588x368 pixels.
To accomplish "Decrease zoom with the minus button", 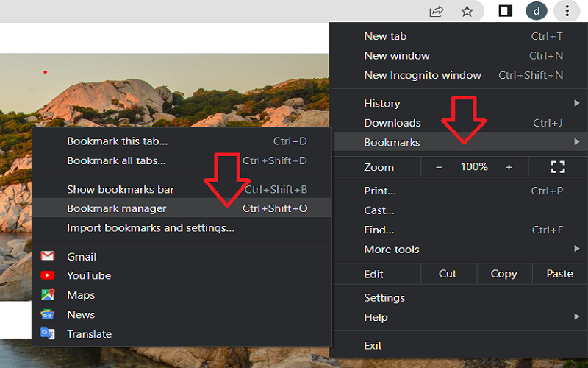I will pos(439,167).
